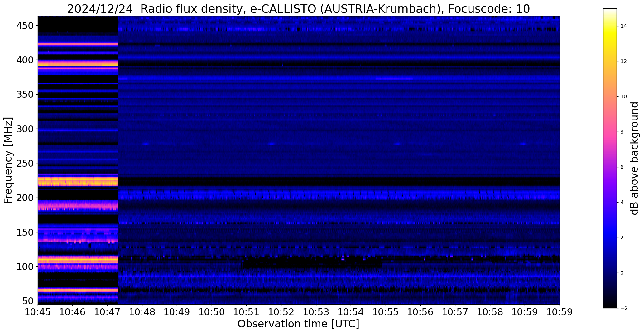Click the 250 frequency tick label
This screenshot has width=644, height=333.
(25, 163)
